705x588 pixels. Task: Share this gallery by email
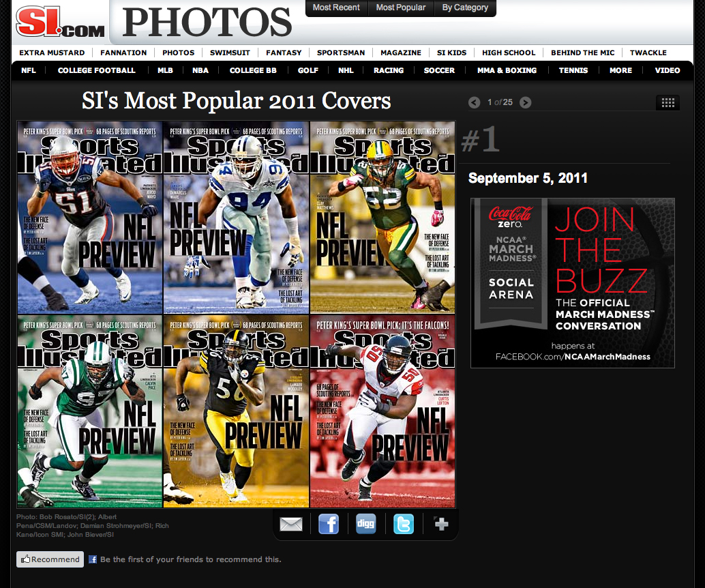coord(291,524)
